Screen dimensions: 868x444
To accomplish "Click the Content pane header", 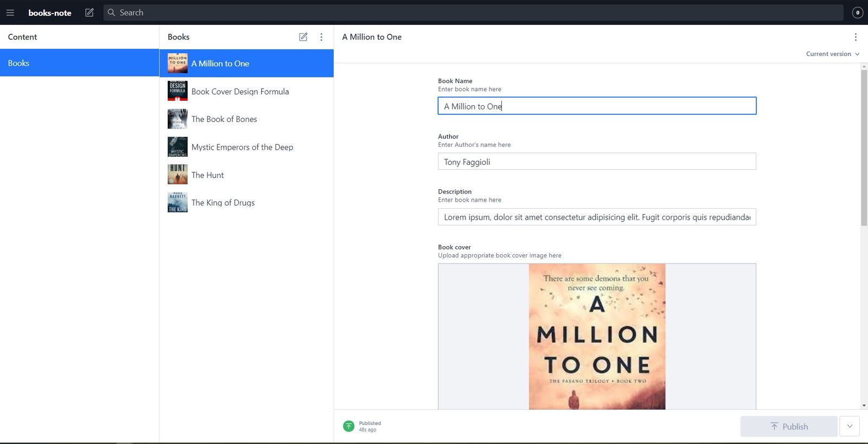I will click(x=22, y=37).
